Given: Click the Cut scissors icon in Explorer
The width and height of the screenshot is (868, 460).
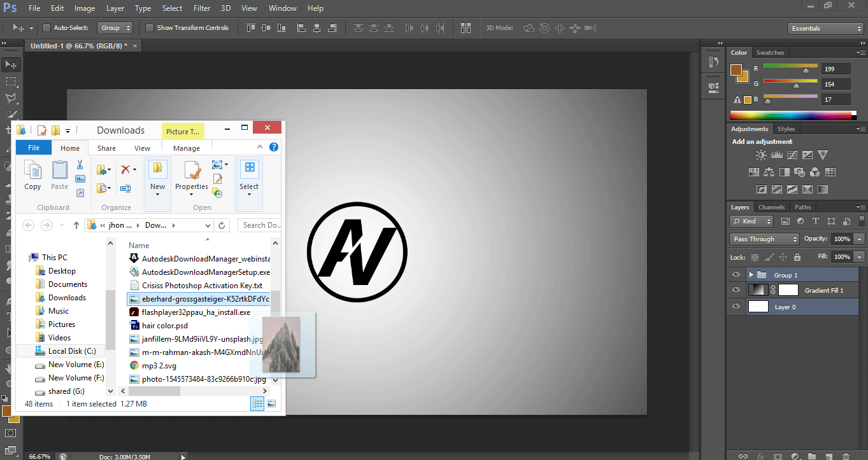Looking at the screenshot, I should click(80, 165).
